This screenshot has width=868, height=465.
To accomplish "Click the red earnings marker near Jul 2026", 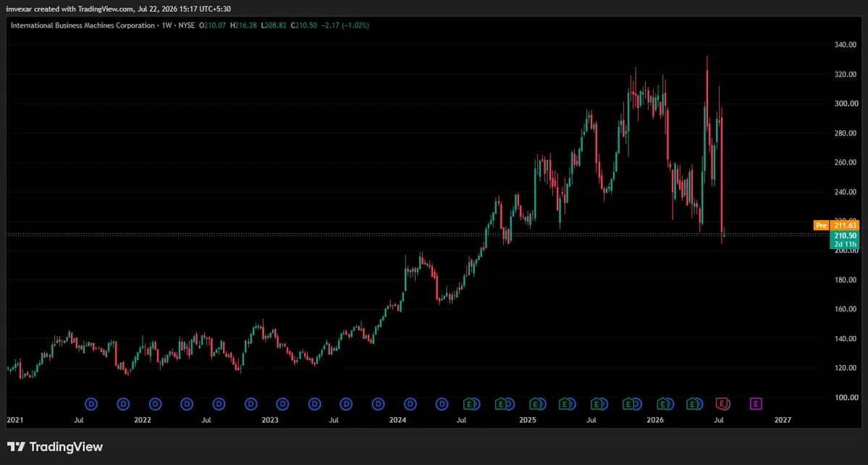I will pos(721,404).
